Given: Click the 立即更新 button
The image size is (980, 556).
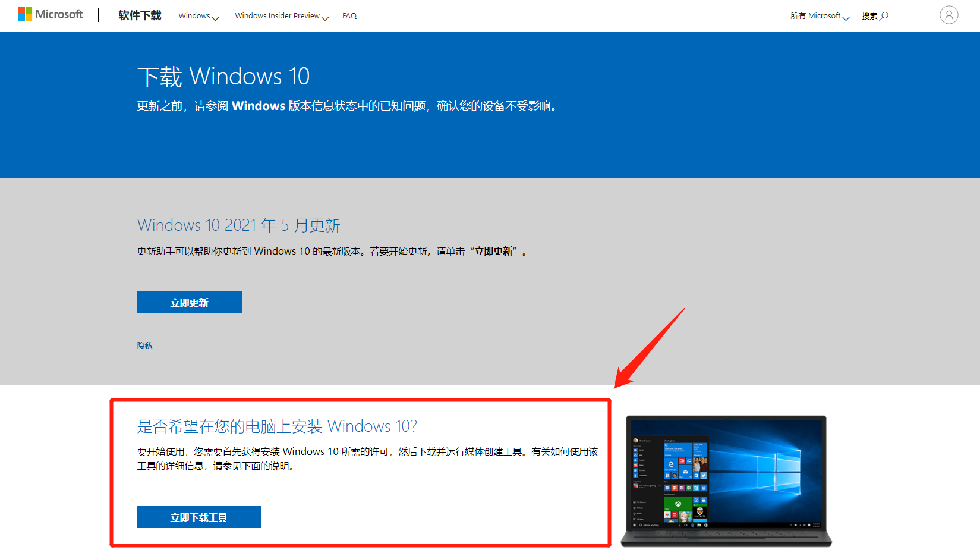Looking at the screenshot, I should coord(190,302).
